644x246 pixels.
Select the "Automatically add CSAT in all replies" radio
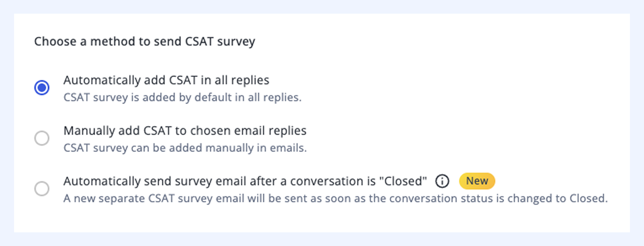(42, 88)
